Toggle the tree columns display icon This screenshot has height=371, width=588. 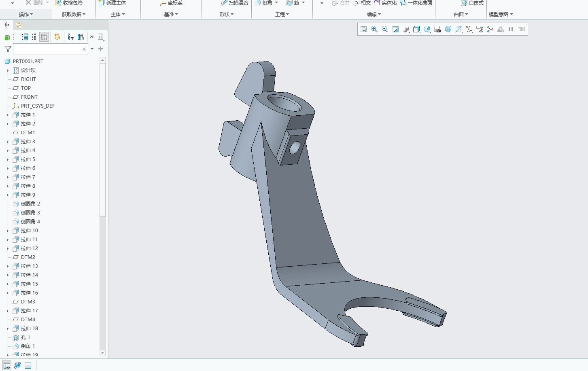44,37
